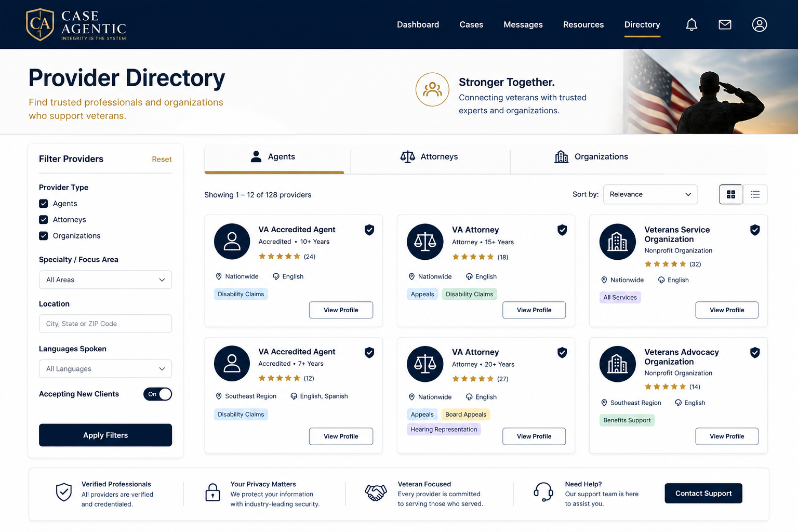
Task: Uncheck the Organizations provider type
Action: tap(44, 236)
